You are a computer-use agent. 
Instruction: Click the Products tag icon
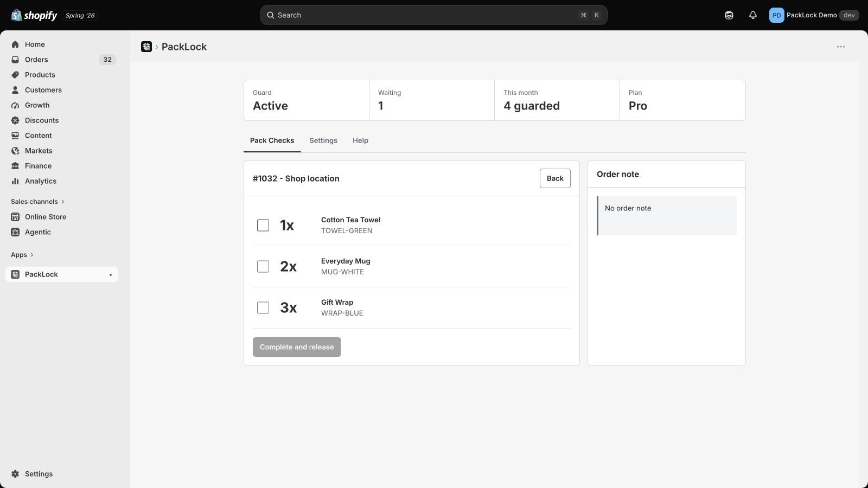(15, 75)
